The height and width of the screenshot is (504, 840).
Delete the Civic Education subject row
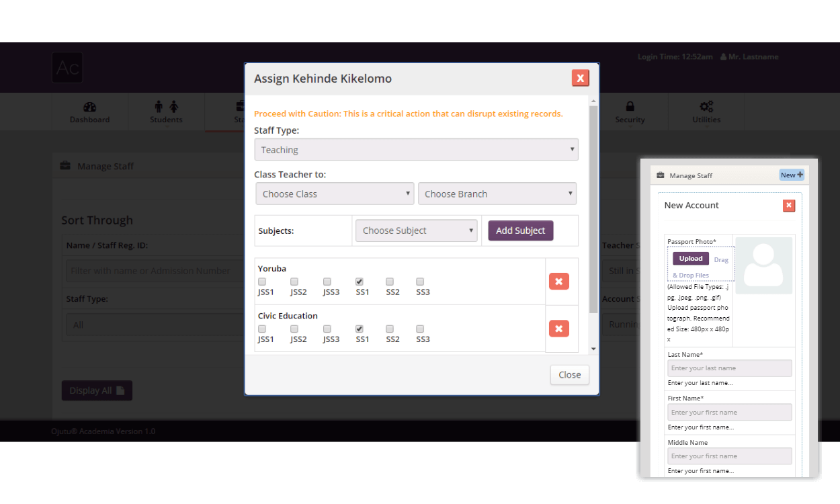click(x=559, y=329)
